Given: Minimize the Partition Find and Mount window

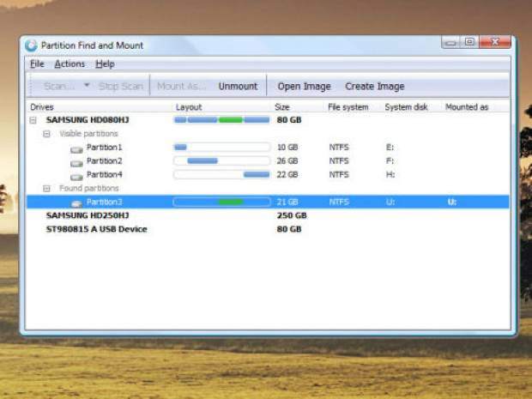Looking at the screenshot, I should [x=450, y=42].
